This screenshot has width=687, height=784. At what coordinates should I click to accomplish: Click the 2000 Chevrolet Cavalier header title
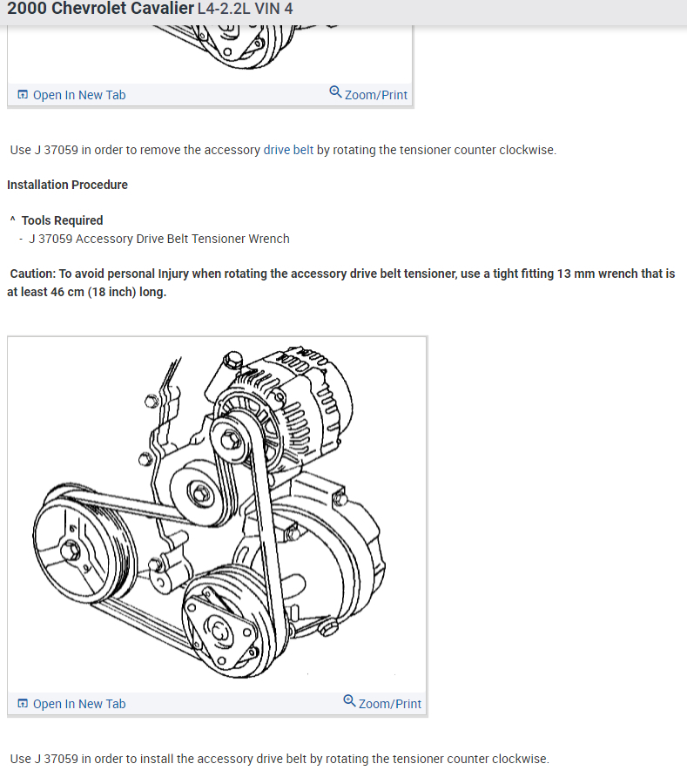[x=100, y=9]
